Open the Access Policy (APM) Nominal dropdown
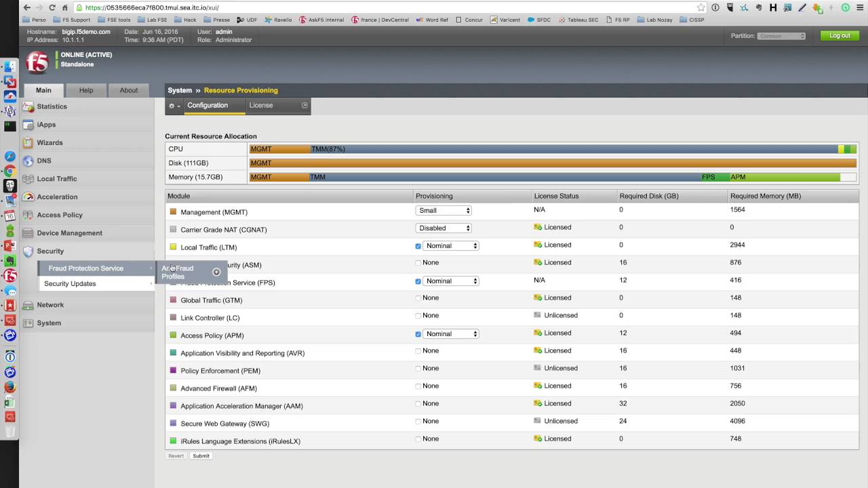868x488 pixels. point(451,334)
